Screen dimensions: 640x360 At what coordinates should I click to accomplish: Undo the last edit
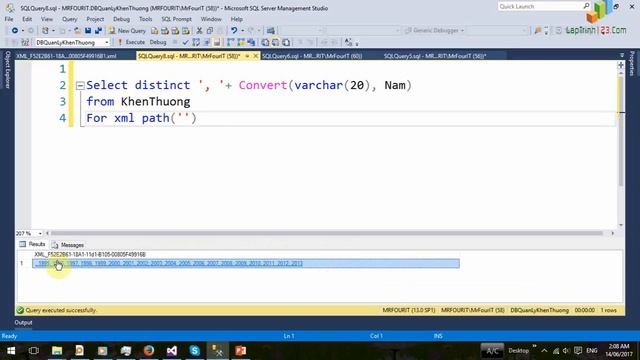pyautogui.click(x=234, y=31)
